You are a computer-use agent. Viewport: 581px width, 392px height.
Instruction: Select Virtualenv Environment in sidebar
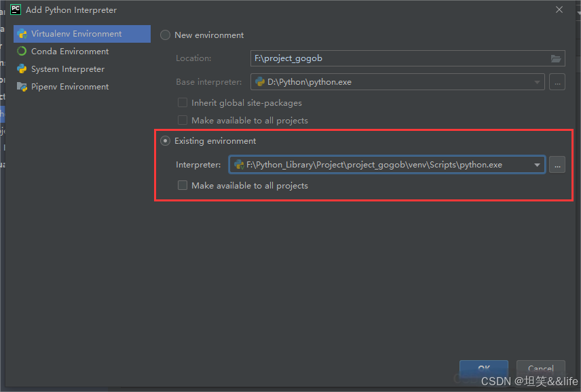tap(82, 34)
